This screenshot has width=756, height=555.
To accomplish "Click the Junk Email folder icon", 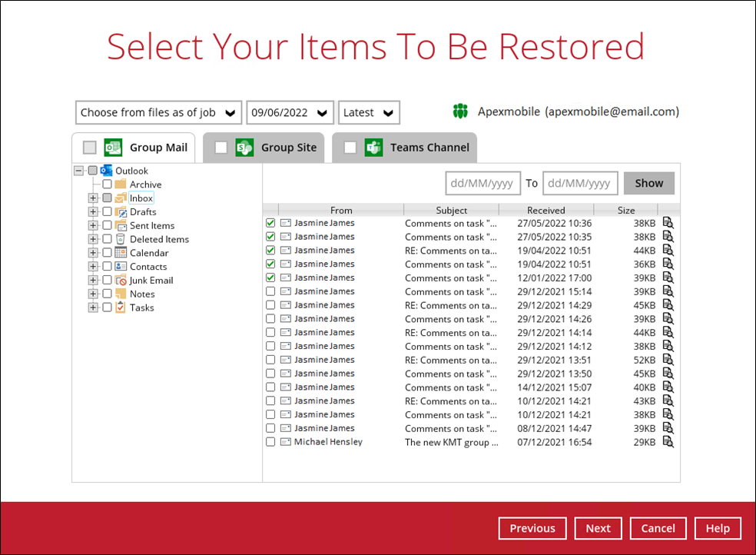I will coord(121,281).
